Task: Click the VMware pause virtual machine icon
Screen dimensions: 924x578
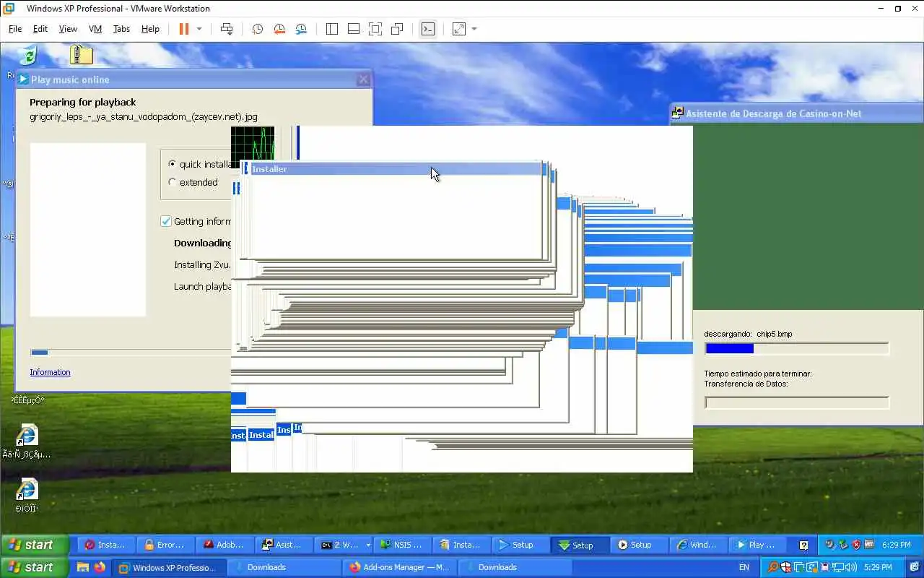Action: [x=183, y=29]
